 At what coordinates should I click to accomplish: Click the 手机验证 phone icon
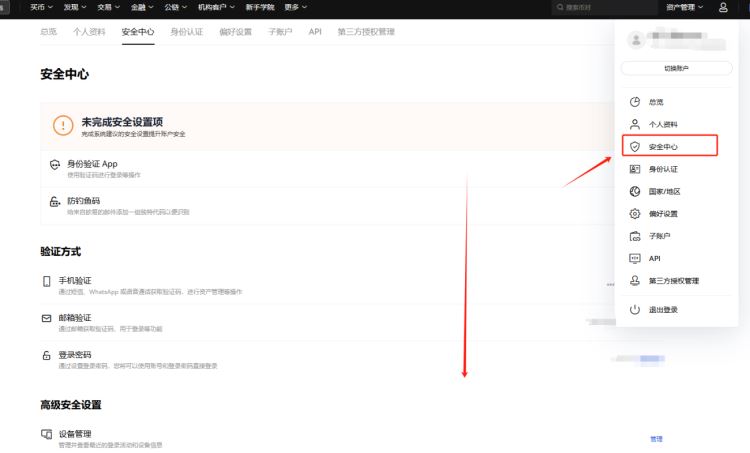tap(46, 282)
